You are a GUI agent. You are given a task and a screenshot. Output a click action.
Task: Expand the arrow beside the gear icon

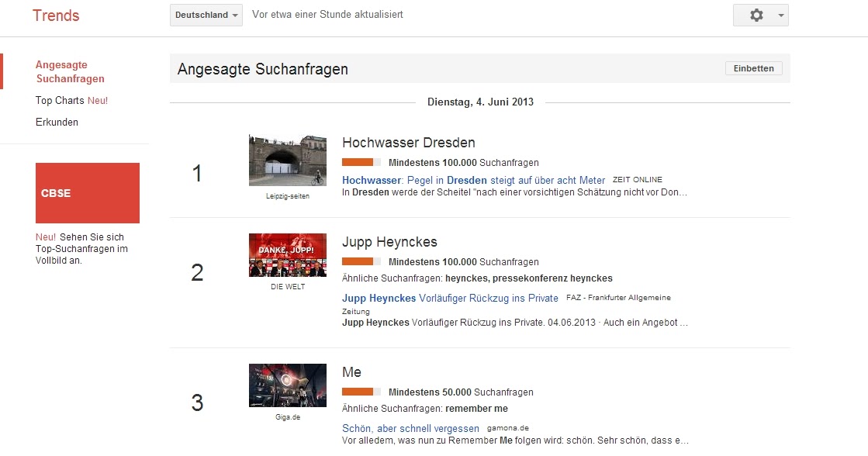pos(781,16)
